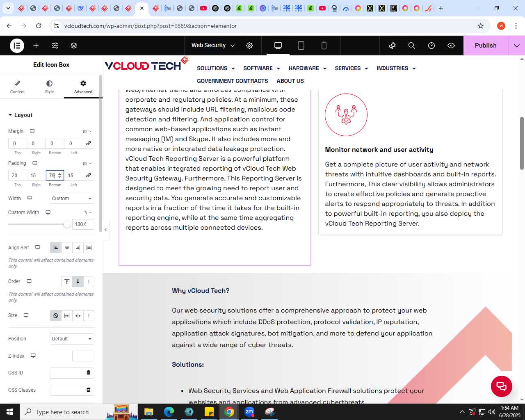The image size is (525, 420).
Task: Toggle linked values for Margin
Action: tap(89, 143)
